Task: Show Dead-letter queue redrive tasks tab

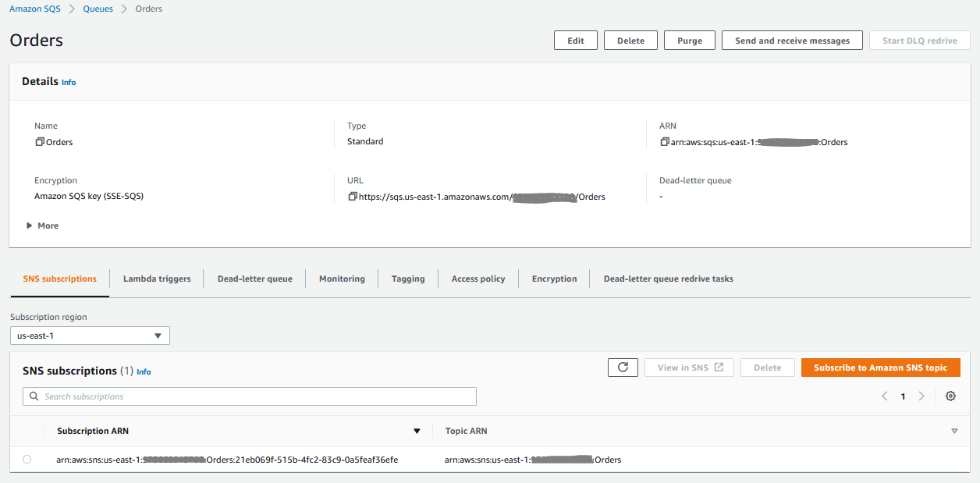Action: click(x=669, y=279)
